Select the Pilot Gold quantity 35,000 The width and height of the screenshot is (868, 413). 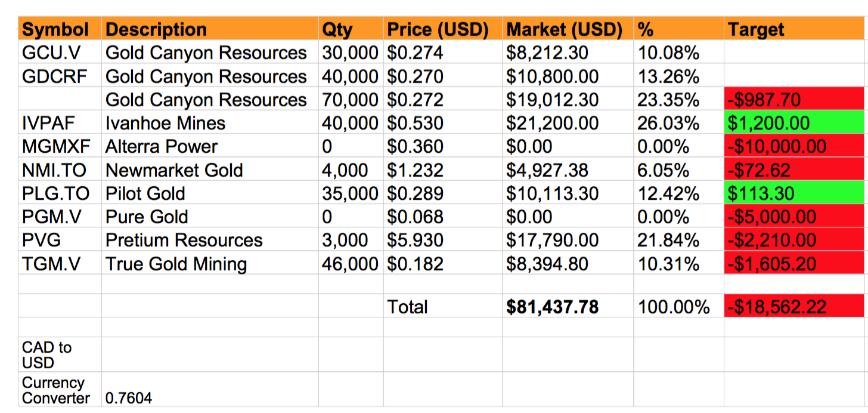350,193
